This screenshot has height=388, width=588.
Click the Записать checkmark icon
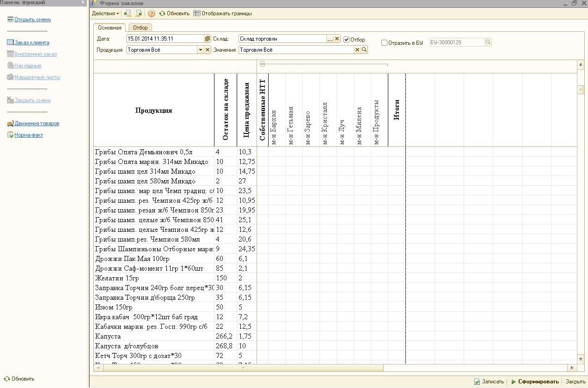pos(477,382)
